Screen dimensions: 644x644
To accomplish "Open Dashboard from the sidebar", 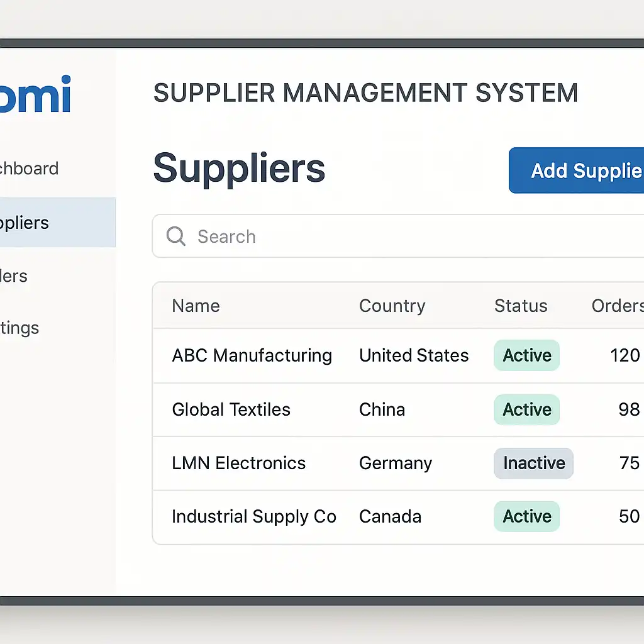I will [x=29, y=169].
